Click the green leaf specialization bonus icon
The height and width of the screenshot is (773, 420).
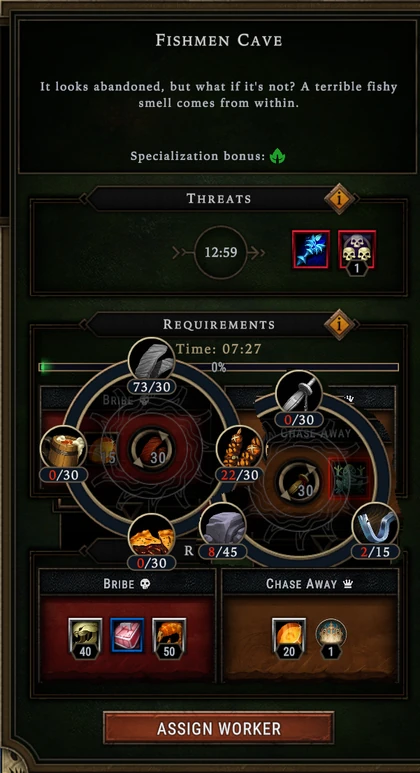[278, 157]
